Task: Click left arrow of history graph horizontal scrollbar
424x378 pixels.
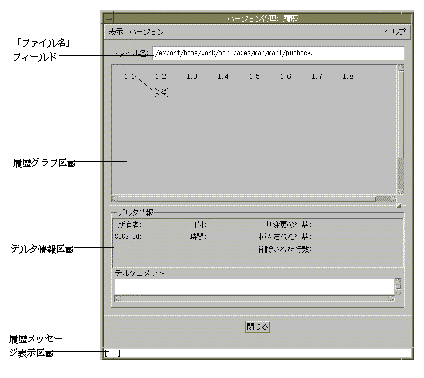Action: point(114,199)
